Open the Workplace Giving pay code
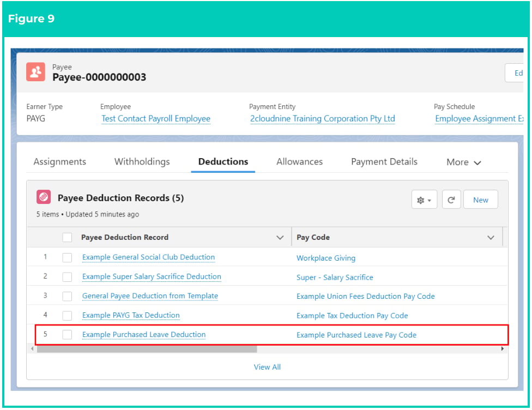This screenshot has height=410, width=532. pyautogui.click(x=326, y=258)
